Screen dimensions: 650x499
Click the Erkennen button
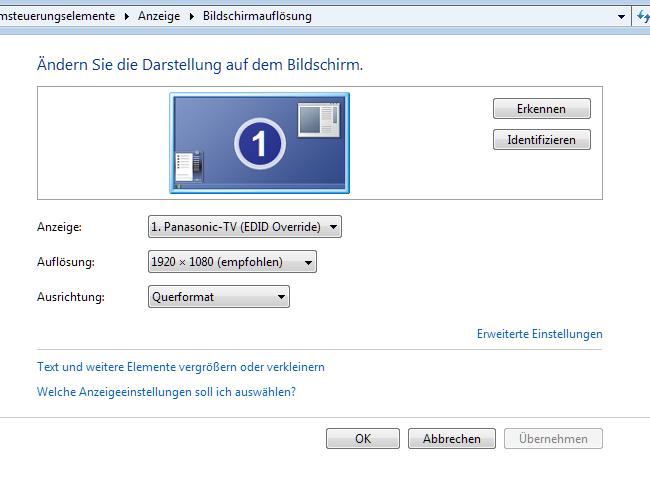(541, 109)
